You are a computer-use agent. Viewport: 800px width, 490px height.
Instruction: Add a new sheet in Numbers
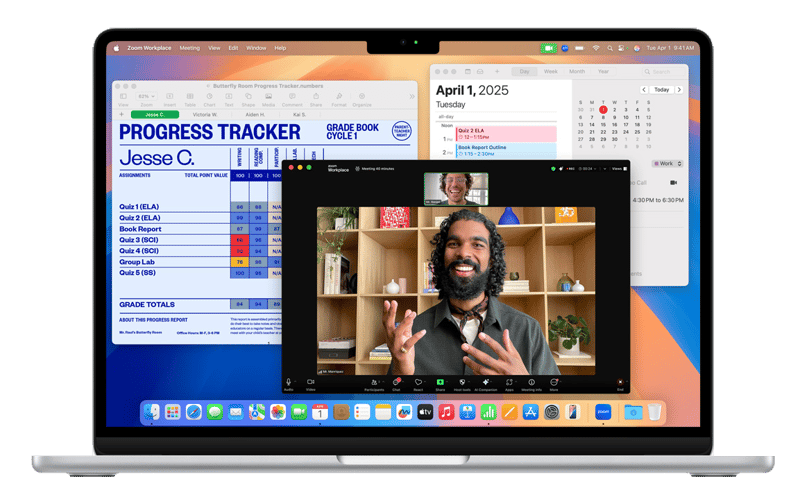click(x=121, y=114)
